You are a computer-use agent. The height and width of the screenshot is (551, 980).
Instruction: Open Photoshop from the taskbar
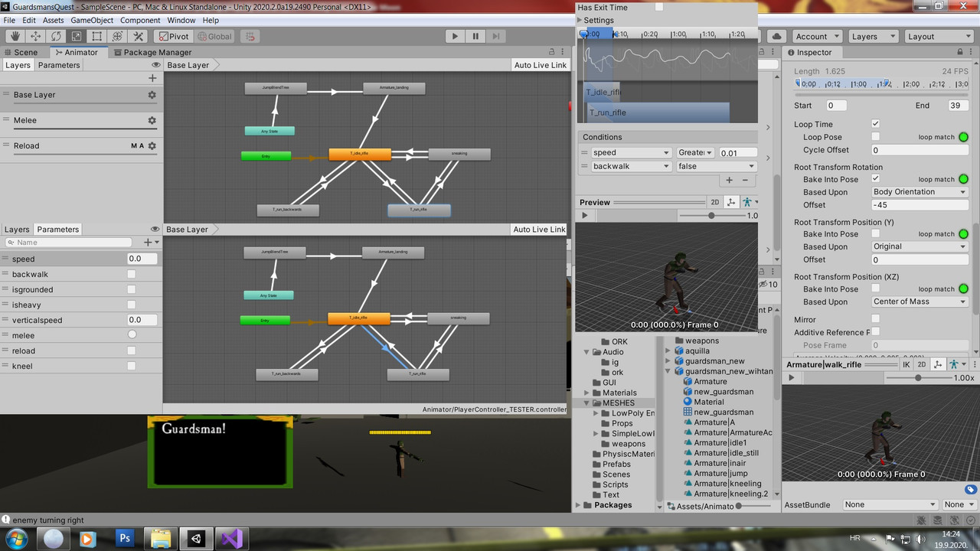point(126,539)
